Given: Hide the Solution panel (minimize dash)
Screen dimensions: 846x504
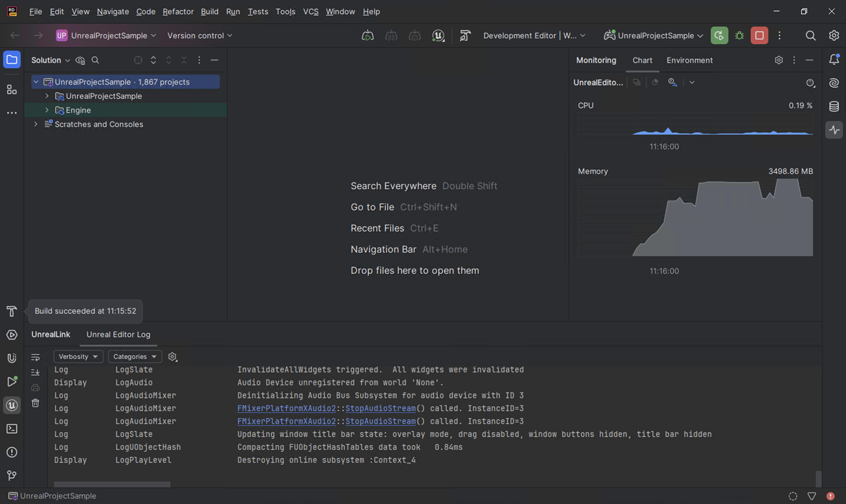Looking at the screenshot, I should coord(214,61).
